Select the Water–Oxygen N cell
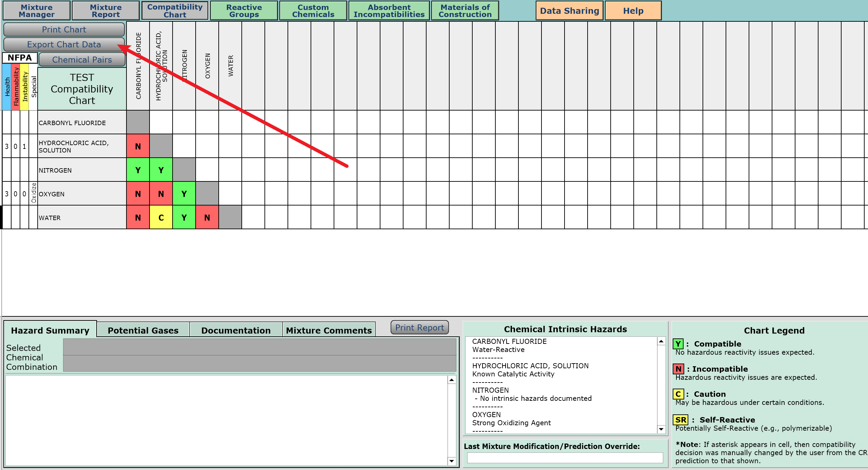 click(207, 217)
